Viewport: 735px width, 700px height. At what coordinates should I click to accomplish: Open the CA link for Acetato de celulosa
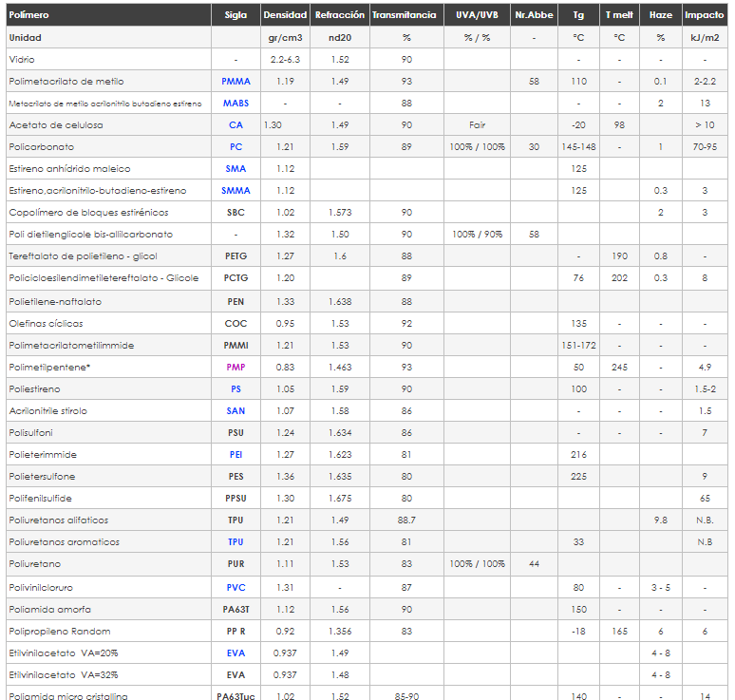[x=236, y=125]
